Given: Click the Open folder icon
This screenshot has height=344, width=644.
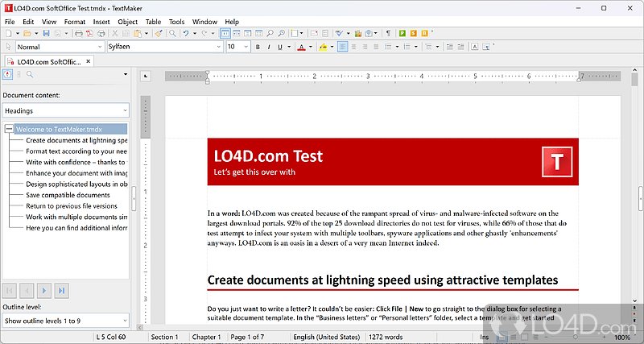Looking at the screenshot, I should click(27, 33).
